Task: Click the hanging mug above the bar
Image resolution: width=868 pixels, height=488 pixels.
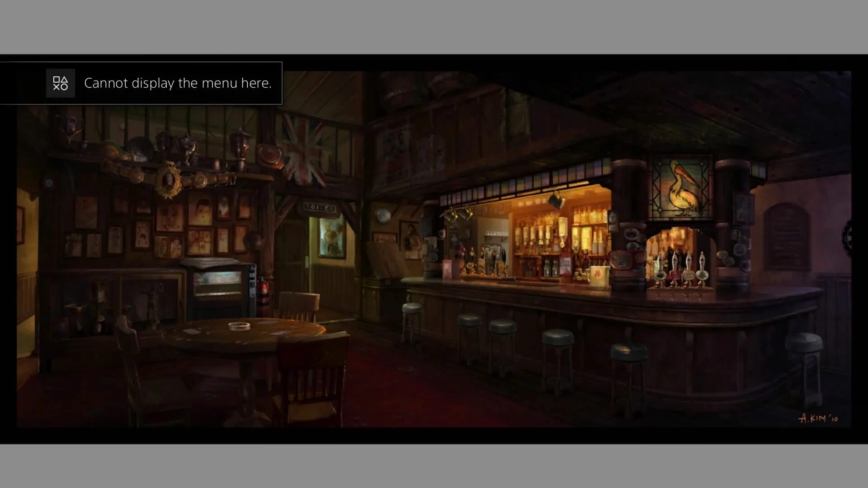Action: coord(557,199)
